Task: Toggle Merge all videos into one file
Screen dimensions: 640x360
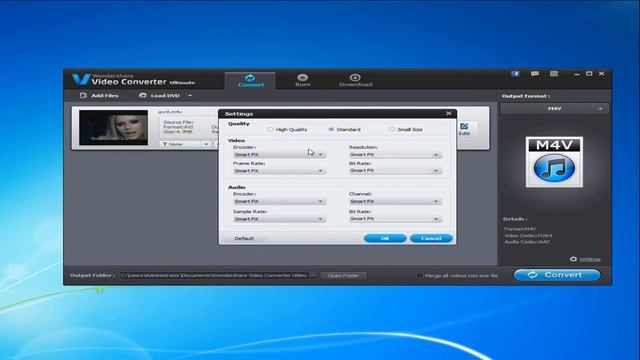Action: 419,276
